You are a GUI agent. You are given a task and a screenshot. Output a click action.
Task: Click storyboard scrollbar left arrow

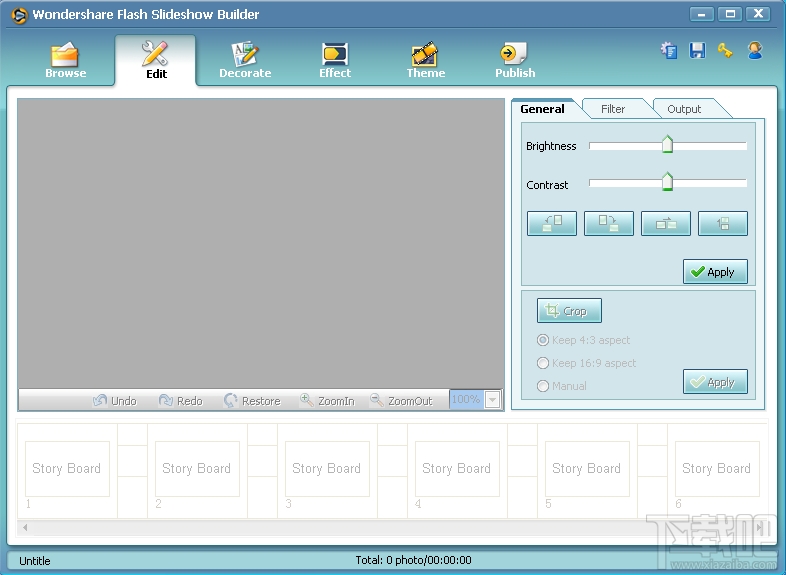point(25,527)
